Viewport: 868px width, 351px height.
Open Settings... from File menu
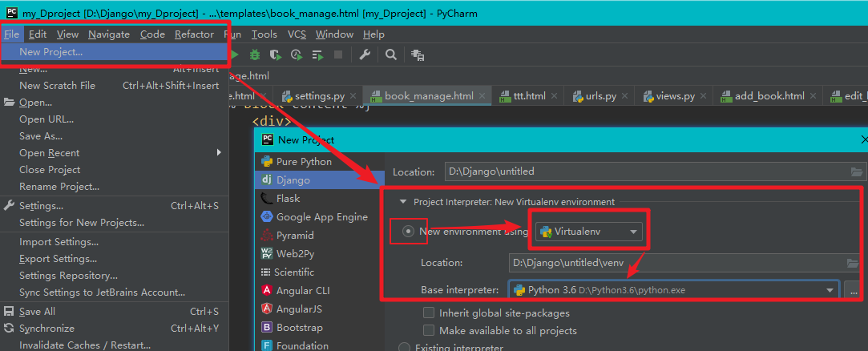point(114,206)
